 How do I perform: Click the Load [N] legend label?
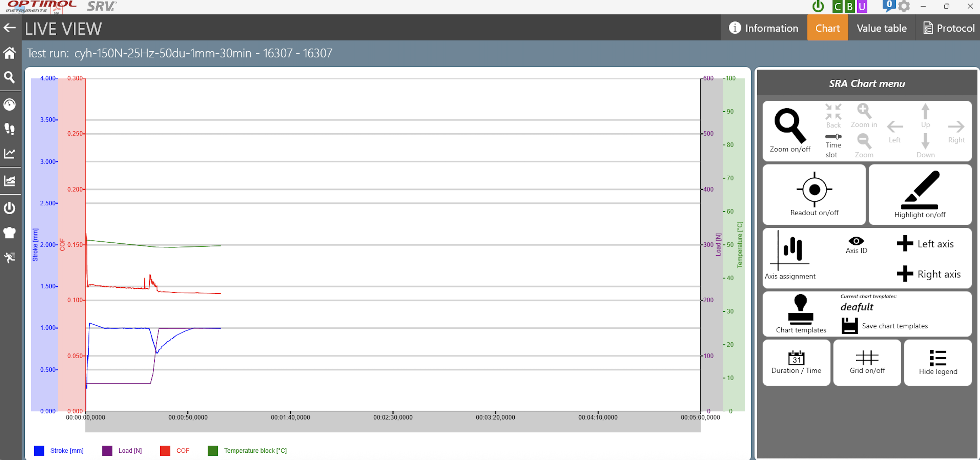coord(130,451)
